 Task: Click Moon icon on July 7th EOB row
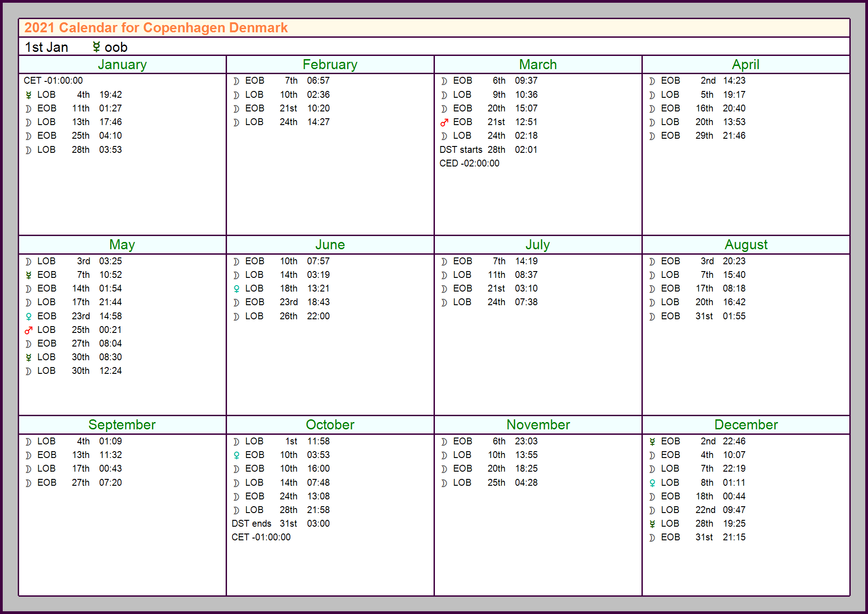[444, 262]
